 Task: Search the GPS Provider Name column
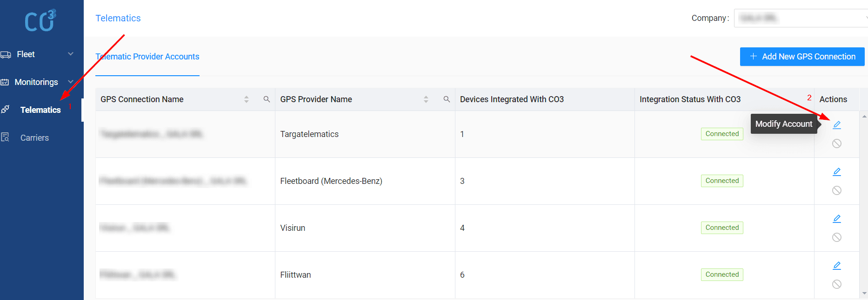pos(447,99)
